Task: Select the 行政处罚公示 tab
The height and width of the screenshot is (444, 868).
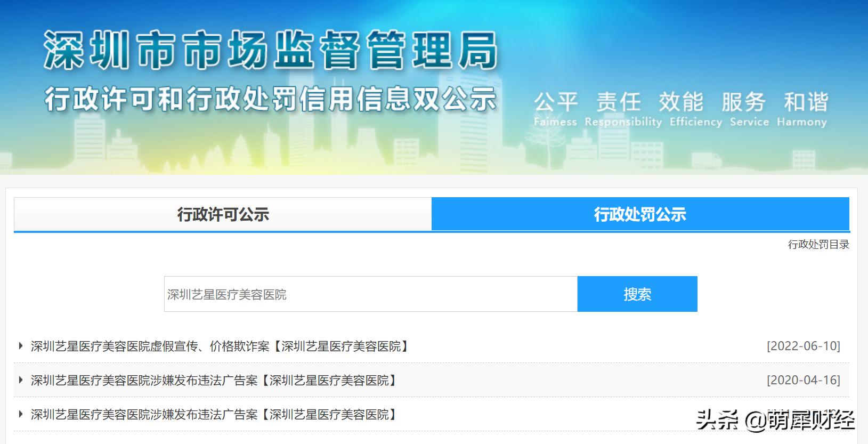Action: pyautogui.click(x=640, y=214)
